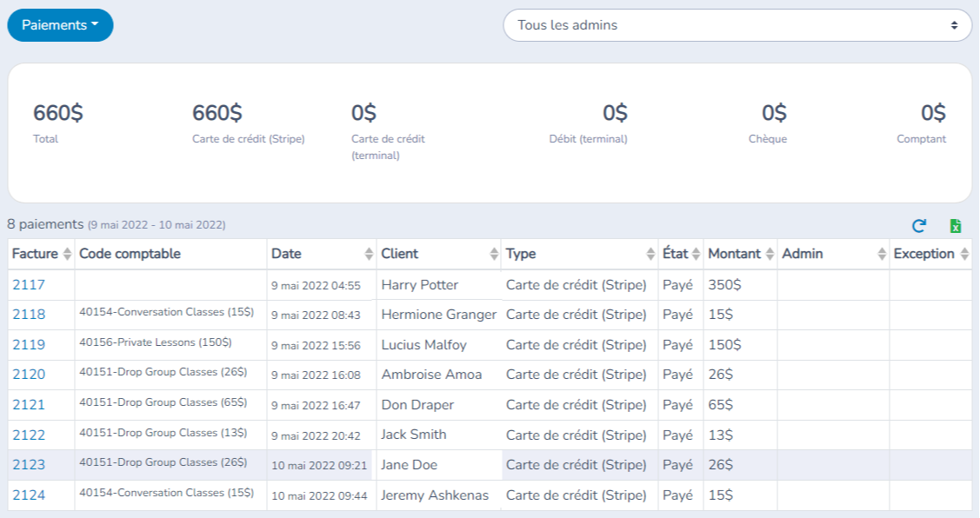Image resolution: width=980 pixels, height=518 pixels.
Task: Open invoice 2124
Action: click(x=29, y=495)
